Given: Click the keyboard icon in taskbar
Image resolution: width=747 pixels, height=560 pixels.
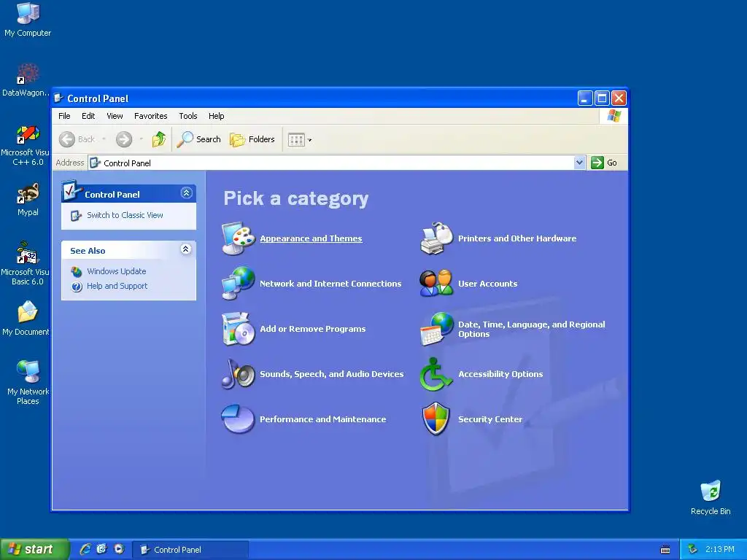Looking at the screenshot, I should pos(665,550).
